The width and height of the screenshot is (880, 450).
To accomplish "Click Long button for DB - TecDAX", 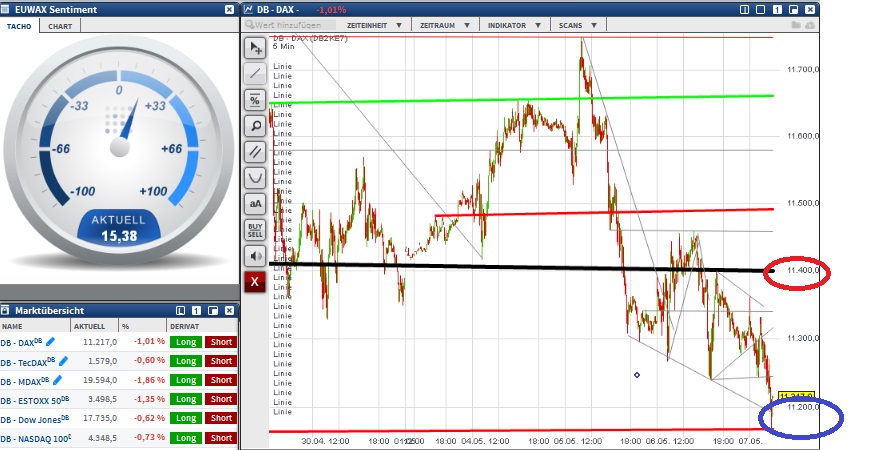I will (186, 361).
